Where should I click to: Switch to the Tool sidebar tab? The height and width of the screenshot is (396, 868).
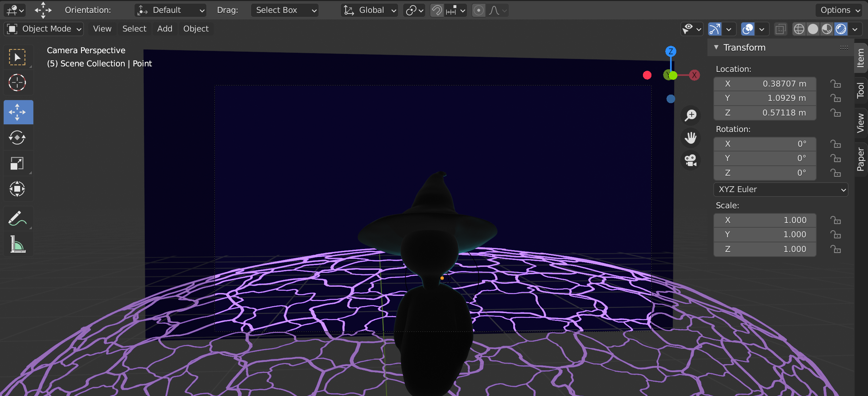861,90
